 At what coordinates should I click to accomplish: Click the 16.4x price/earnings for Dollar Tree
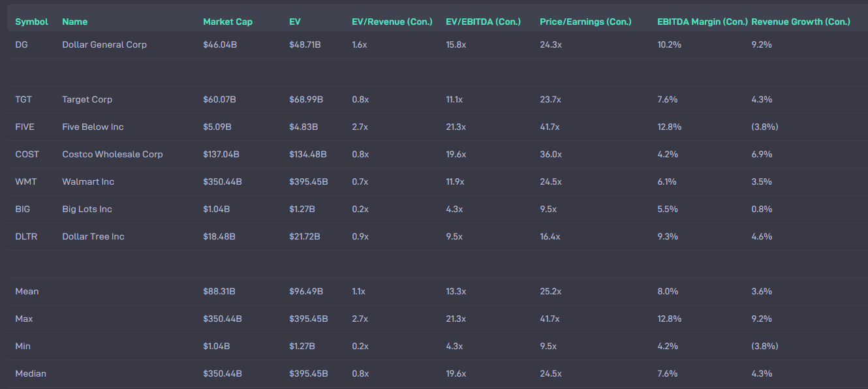coord(550,236)
